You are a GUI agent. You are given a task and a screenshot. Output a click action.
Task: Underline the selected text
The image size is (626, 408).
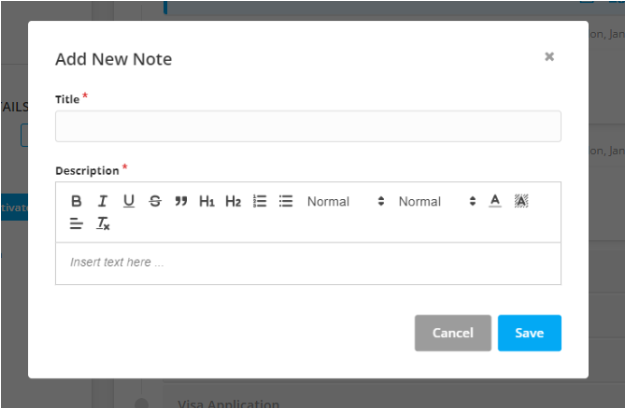tap(129, 201)
